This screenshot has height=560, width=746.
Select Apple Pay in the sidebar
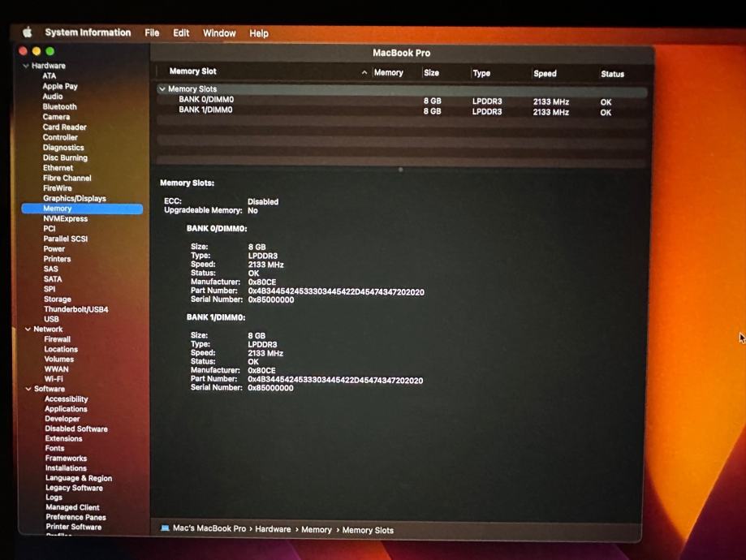pyautogui.click(x=60, y=86)
